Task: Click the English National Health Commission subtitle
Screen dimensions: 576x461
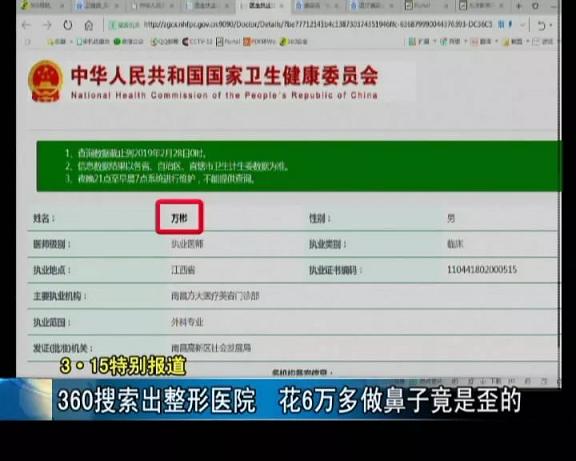Action: pos(224,95)
